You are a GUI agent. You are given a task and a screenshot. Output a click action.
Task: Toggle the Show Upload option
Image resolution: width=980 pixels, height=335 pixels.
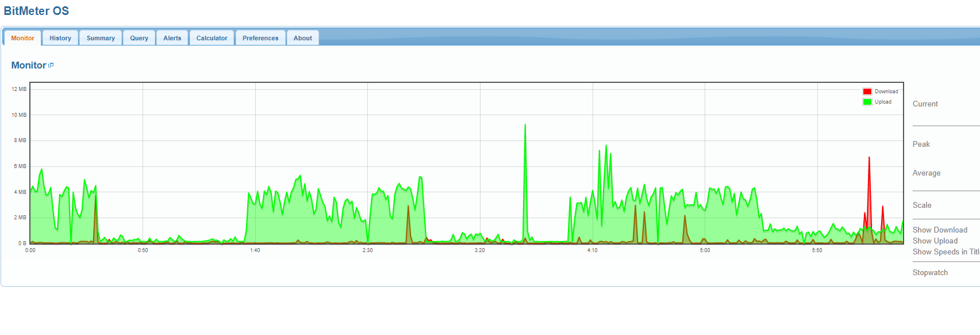[x=935, y=241]
